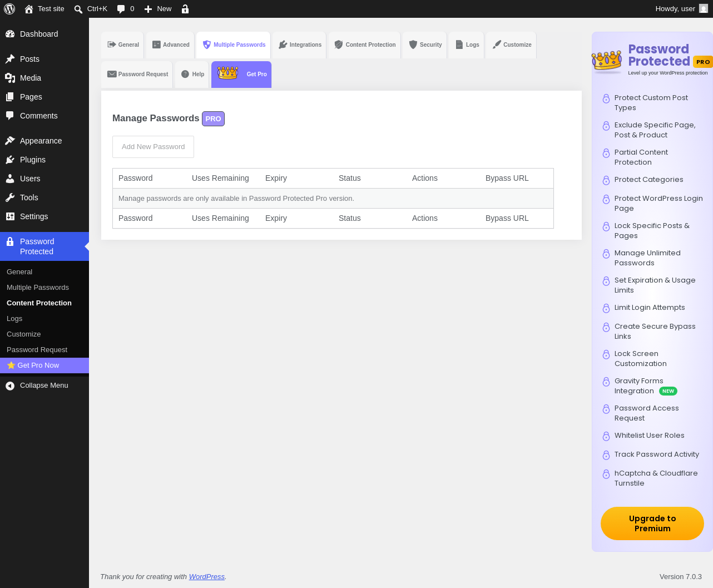Open the Password Request tab
Image resolution: width=713 pixels, height=588 pixels.
[137, 75]
